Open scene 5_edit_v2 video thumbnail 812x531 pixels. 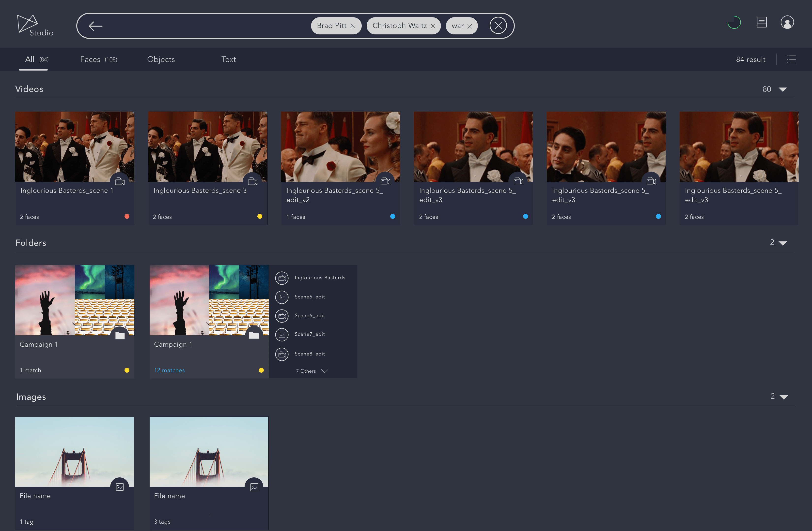(341, 147)
